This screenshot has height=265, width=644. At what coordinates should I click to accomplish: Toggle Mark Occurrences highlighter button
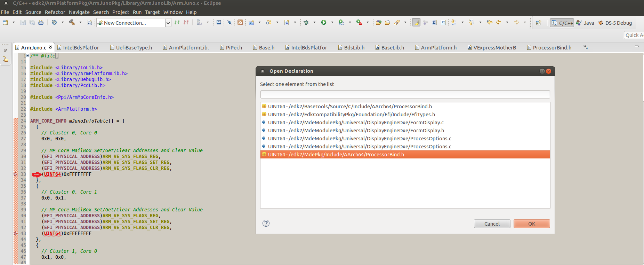point(416,23)
